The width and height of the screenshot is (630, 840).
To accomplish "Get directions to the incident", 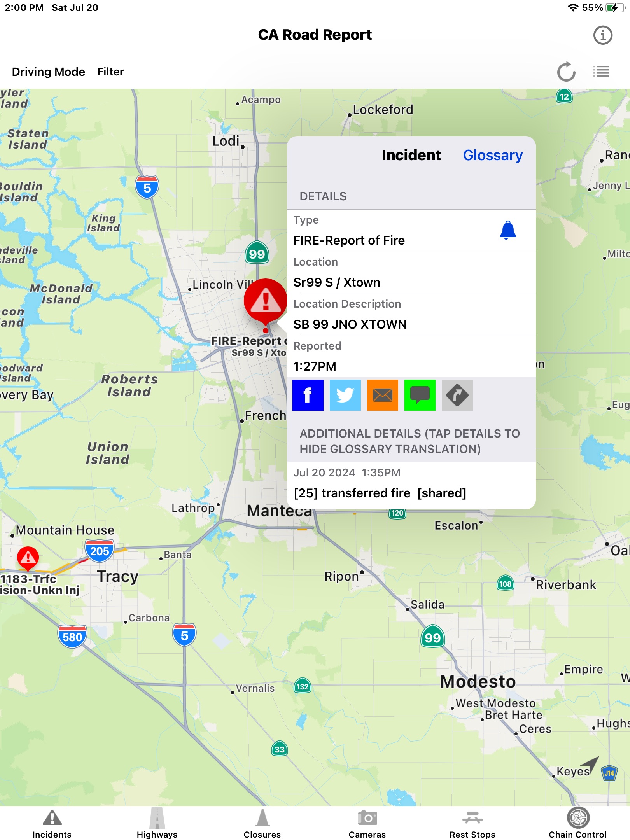I will click(457, 395).
